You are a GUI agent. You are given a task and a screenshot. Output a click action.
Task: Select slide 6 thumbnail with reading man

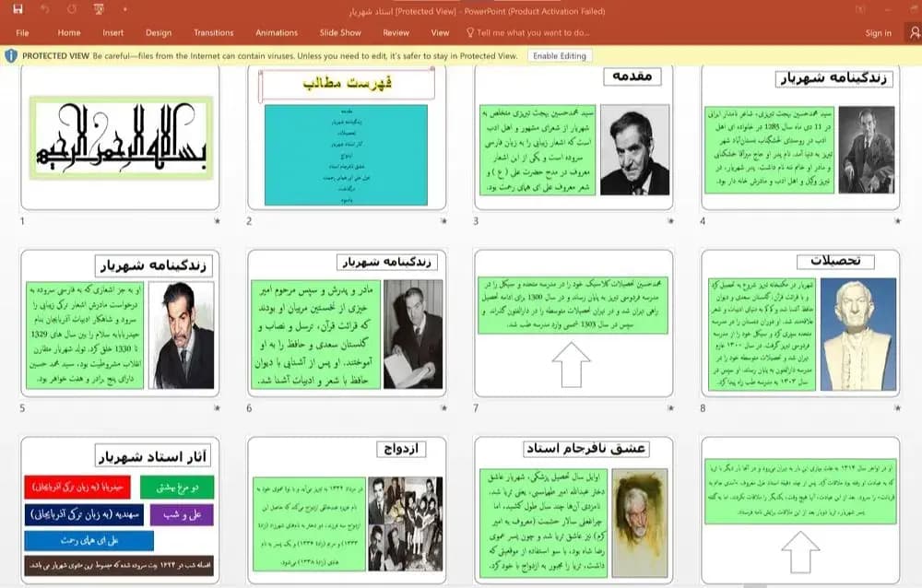347,323
